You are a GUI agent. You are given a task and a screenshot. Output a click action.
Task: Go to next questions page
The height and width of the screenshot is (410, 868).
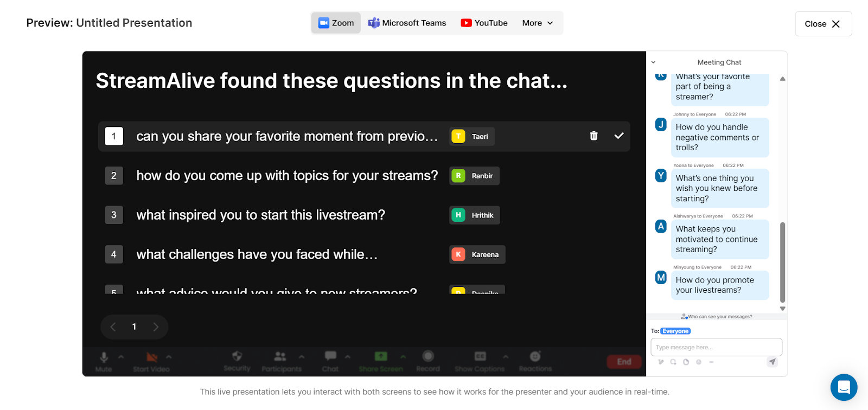click(156, 326)
